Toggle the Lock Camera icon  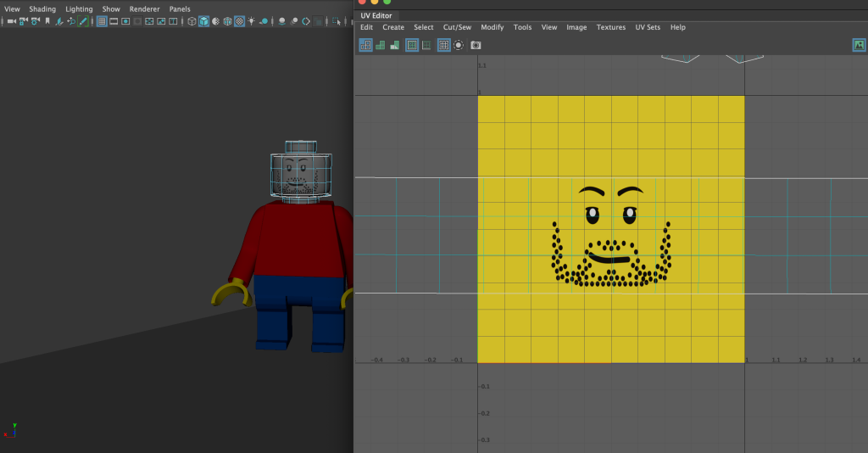click(23, 21)
